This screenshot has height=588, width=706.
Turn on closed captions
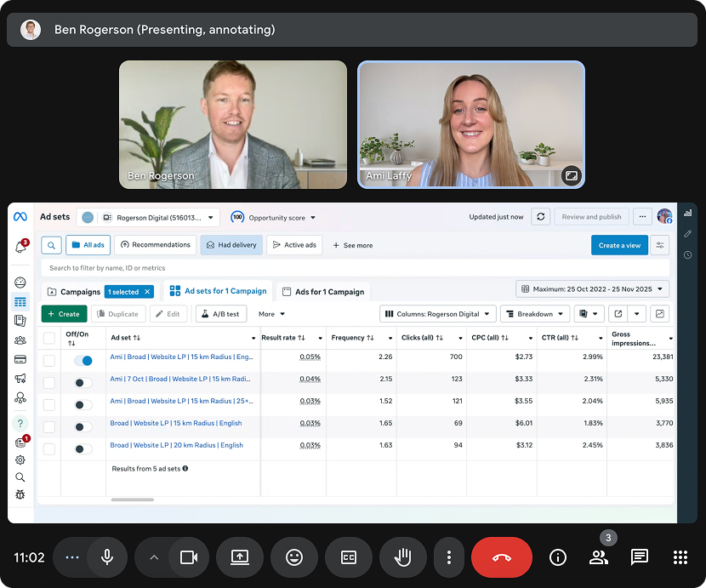349,557
